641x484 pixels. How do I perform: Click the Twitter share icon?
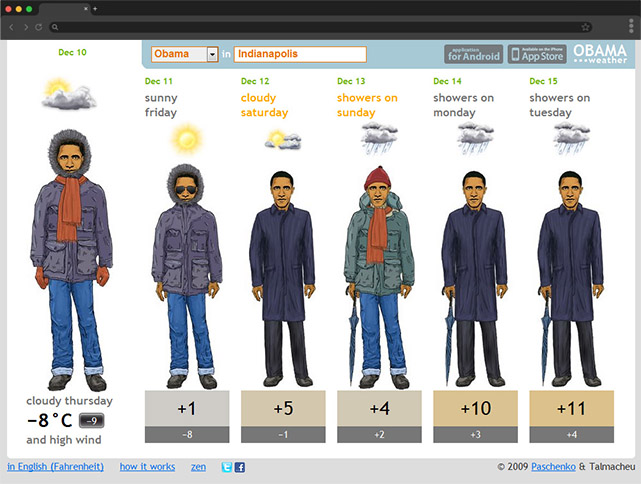point(227,467)
